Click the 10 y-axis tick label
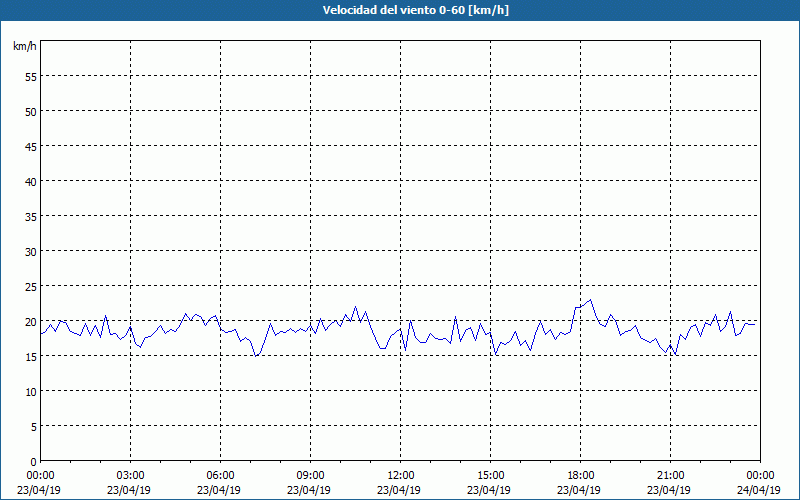800x500 pixels. coord(30,391)
